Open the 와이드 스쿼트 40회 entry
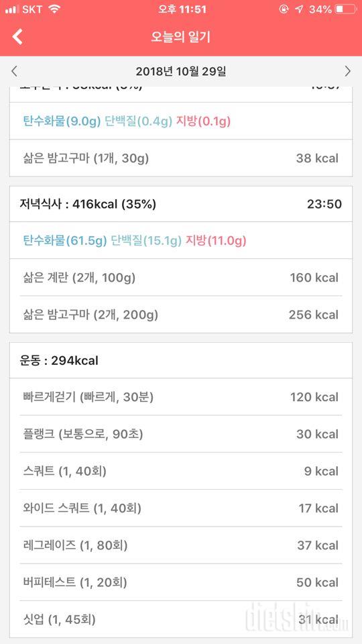362x644 pixels. coord(181,508)
